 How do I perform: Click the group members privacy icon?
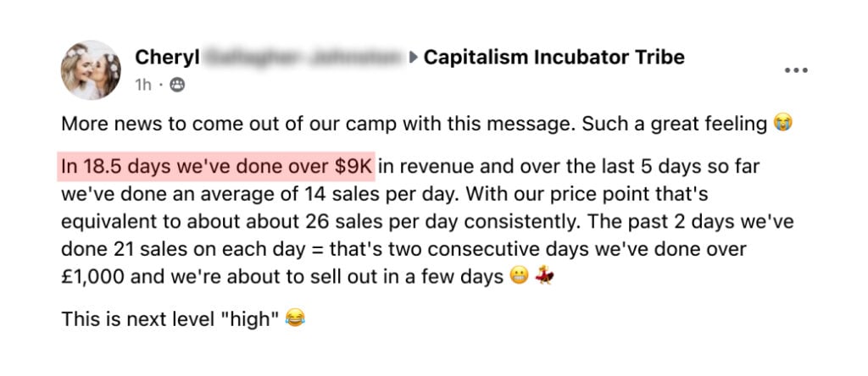pyautogui.click(x=176, y=86)
